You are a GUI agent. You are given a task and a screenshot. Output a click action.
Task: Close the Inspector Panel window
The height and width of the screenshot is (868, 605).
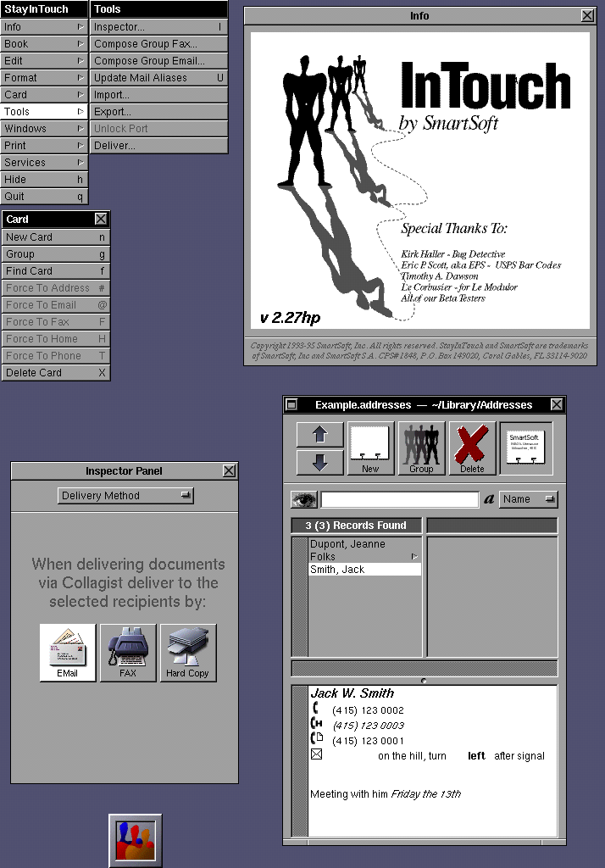pyautogui.click(x=229, y=470)
